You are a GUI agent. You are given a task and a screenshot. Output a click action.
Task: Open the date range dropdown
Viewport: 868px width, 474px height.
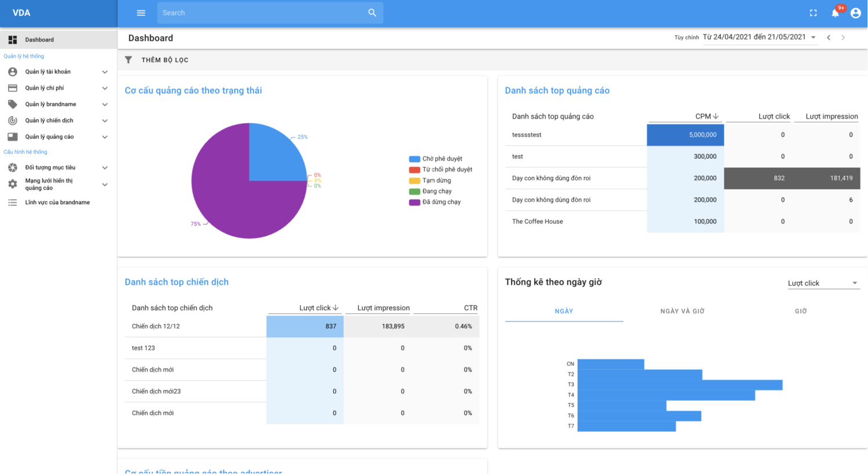click(x=760, y=37)
